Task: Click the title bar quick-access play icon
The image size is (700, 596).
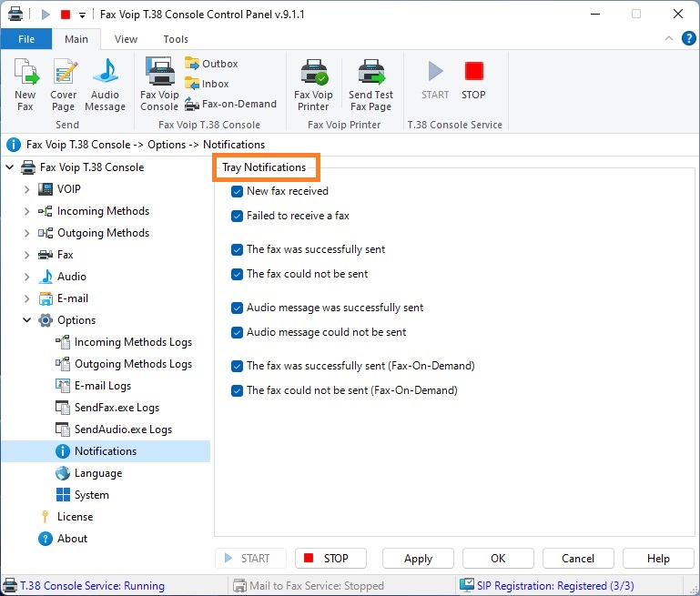Action: click(46, 15)
